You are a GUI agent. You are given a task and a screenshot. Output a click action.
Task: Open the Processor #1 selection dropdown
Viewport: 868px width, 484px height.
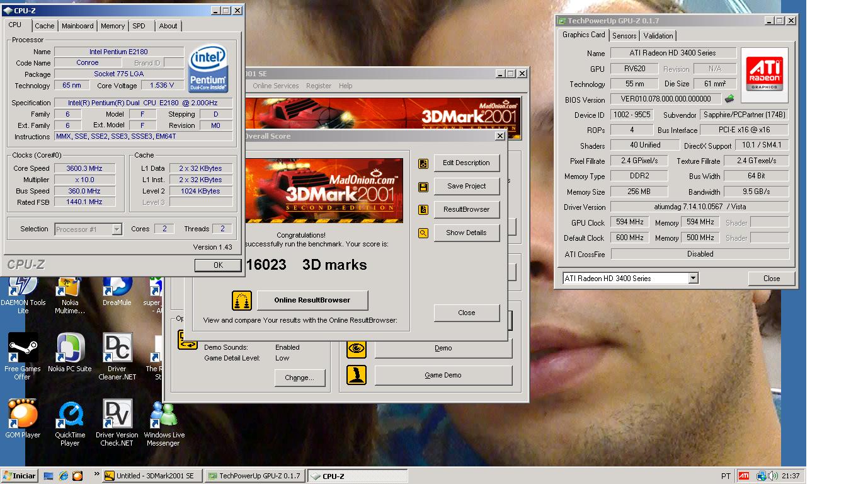(x=117, y=229)
